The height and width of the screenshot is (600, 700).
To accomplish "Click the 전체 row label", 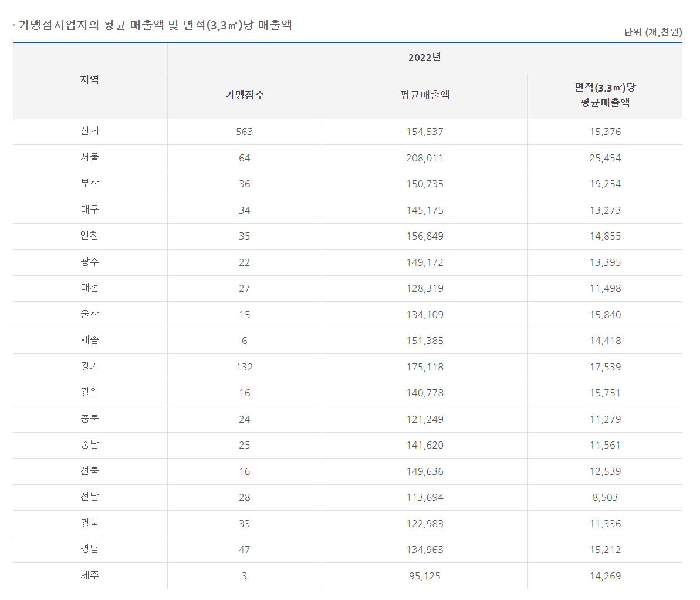I will point(90,132).
